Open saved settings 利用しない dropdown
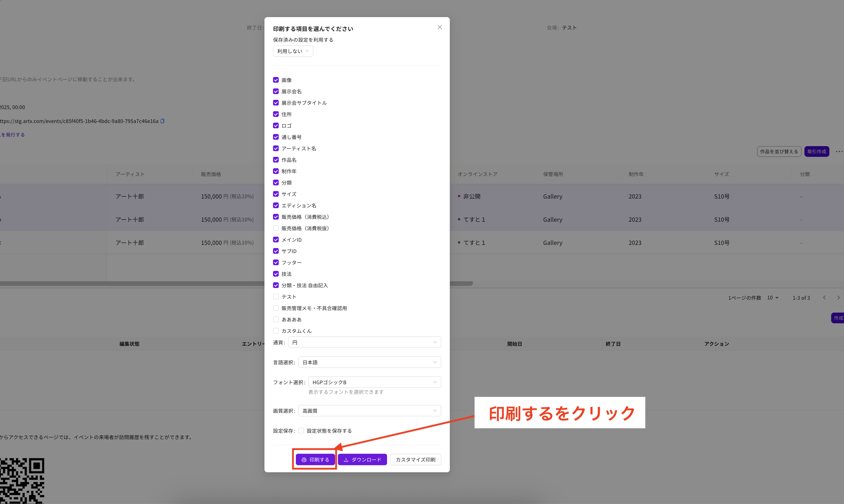This screenshot has width=844, height=504. 293,51
